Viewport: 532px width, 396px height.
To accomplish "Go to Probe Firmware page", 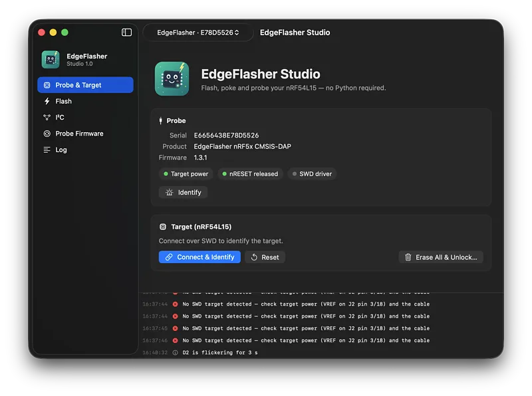I will click(x=86, y=134).
